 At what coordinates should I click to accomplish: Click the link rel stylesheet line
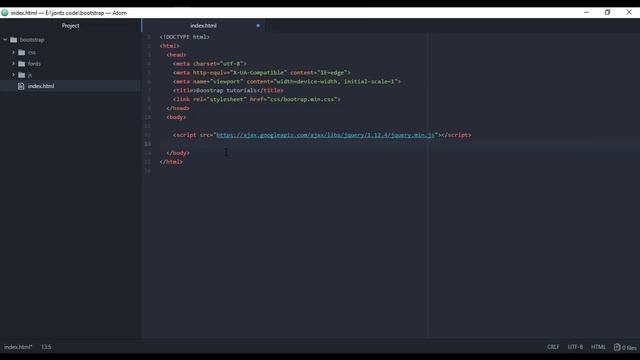click(256, 99)
